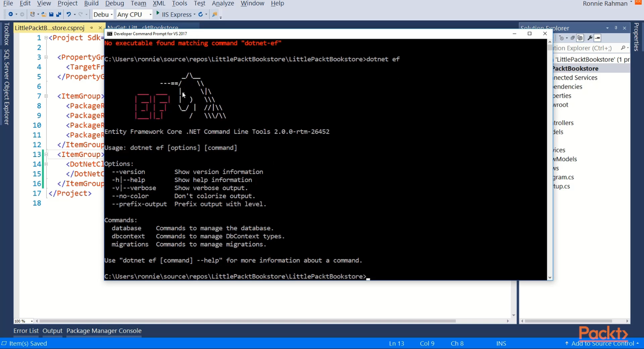Open the Any CPU platform dropdown
The height and width of the screenshot is (349, 644).
pyautogui.click(x=134, y=14)
